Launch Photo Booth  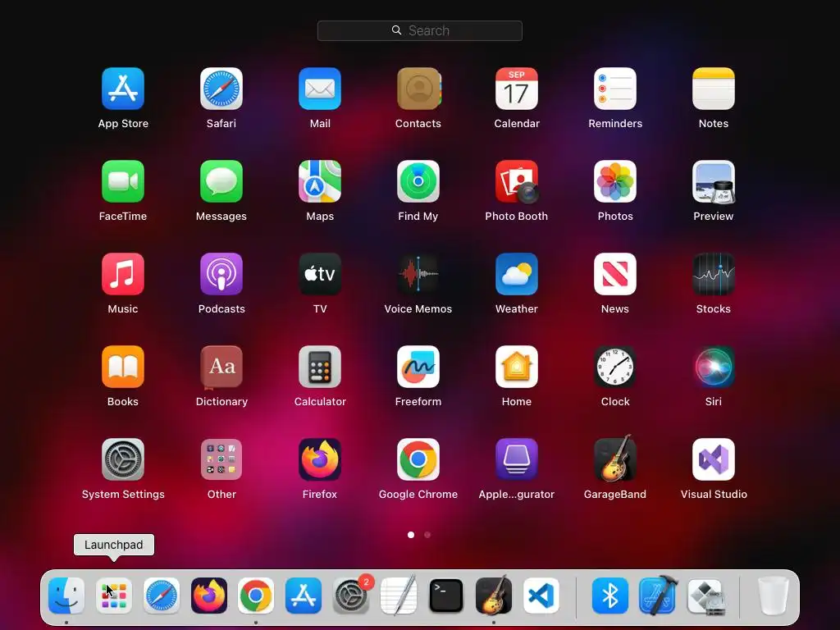[x=517, y=181]
